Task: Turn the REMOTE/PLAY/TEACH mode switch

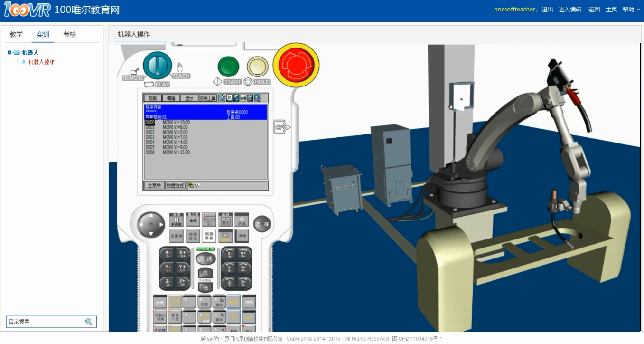Action: click(157, 66)
